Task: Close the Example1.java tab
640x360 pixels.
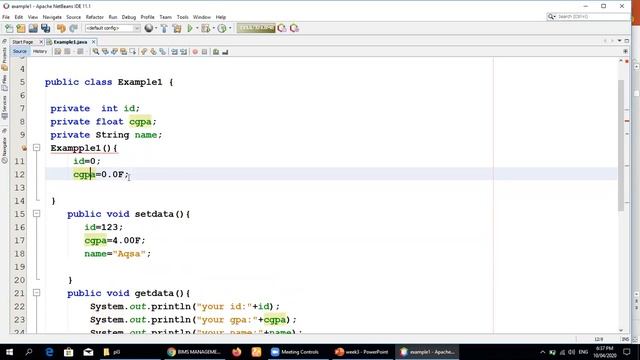Action: pyautogui.click(x=93, y=42)
